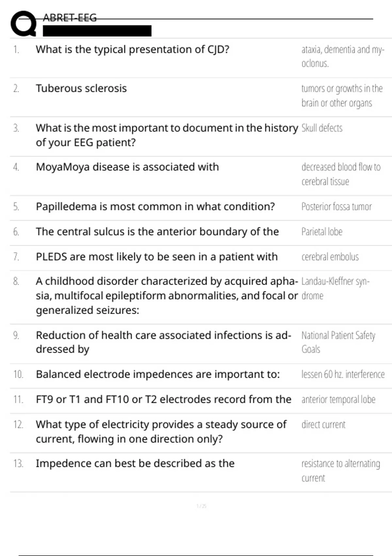The height and width of the screenshot is (556, 392).
Task: Select the 'Impedence can best be described' question
Action: [135, 463]
